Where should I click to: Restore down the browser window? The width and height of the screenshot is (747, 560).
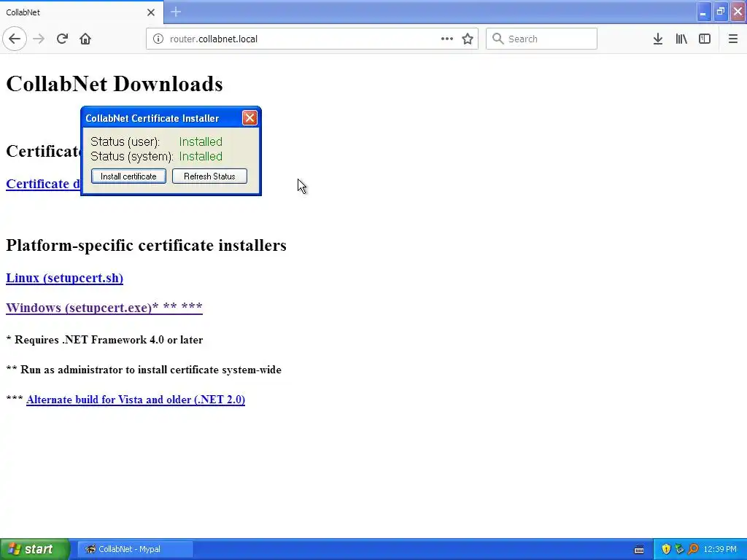(721, 12)
